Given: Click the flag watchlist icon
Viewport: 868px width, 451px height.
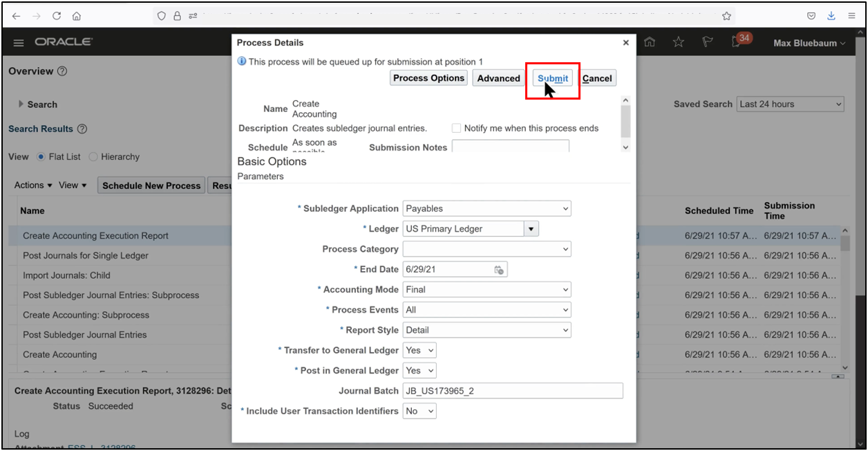Looking at the screenshot, I should click(707, 42).
